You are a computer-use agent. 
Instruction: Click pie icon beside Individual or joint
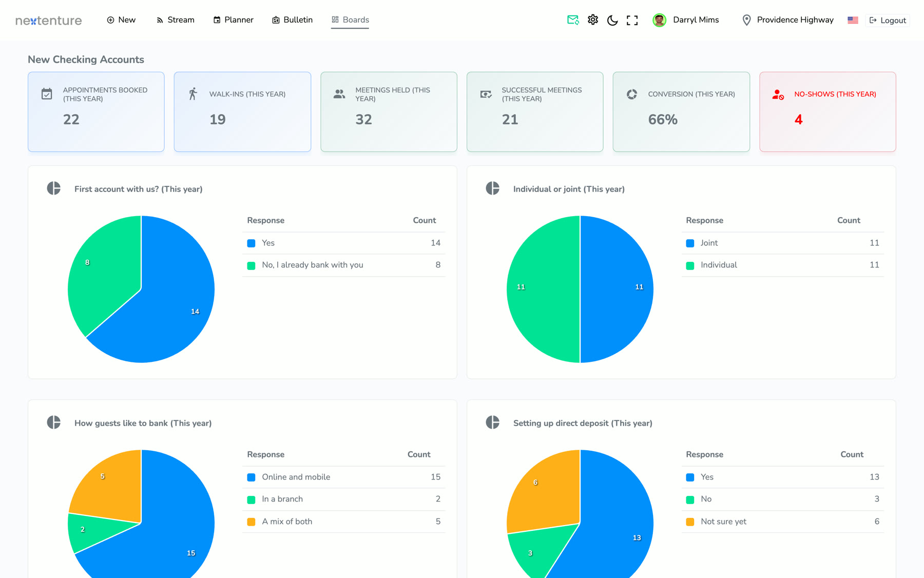click(x=493, y=188)
